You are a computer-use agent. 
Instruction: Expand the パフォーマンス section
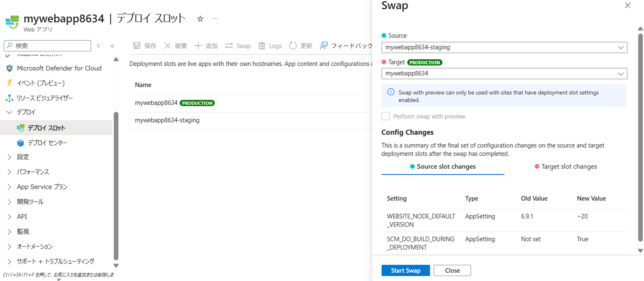9,172
